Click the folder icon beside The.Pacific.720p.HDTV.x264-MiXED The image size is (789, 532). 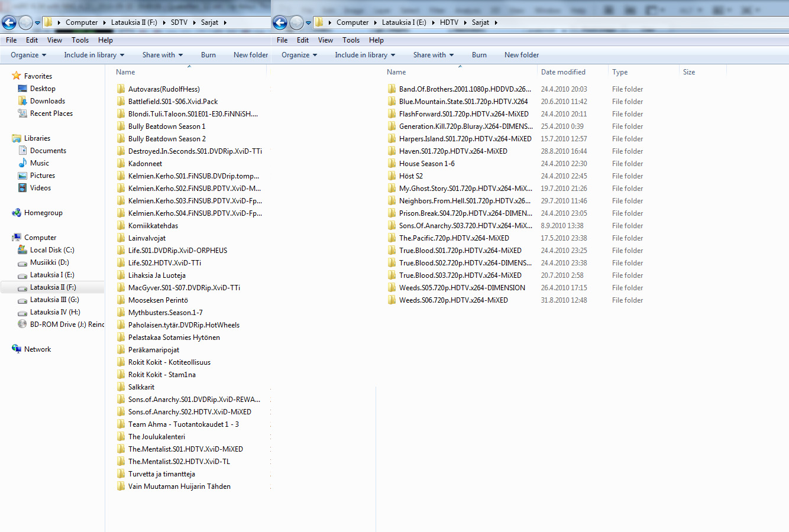(392, 238)
